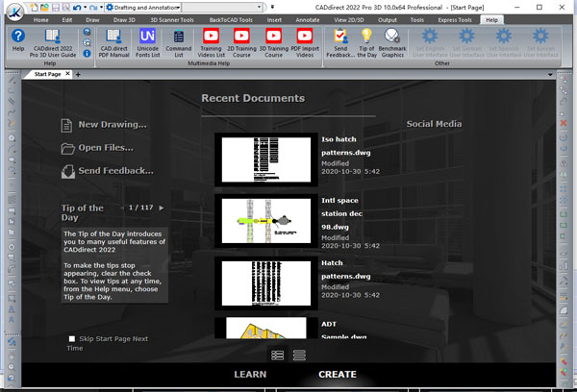The width and height of the screenshot is (577, 392).
Task: Add a new document tab with plus
Action: (78, 75)
